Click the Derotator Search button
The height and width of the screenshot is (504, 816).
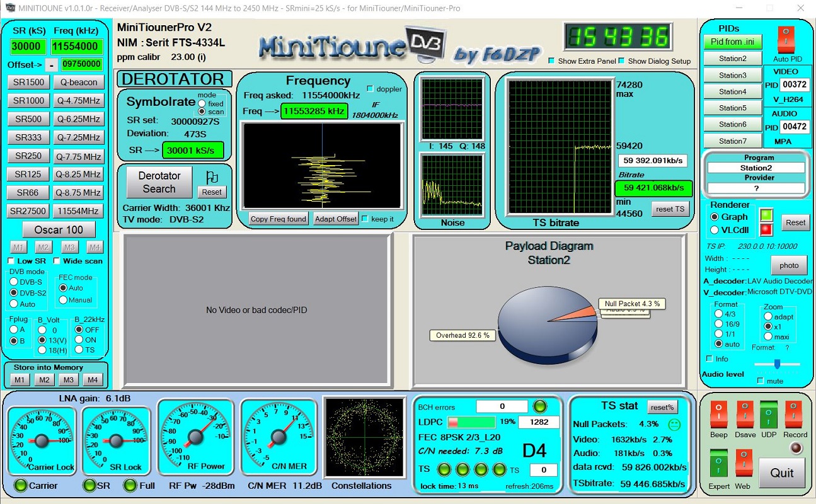click(x=159, y=182)
